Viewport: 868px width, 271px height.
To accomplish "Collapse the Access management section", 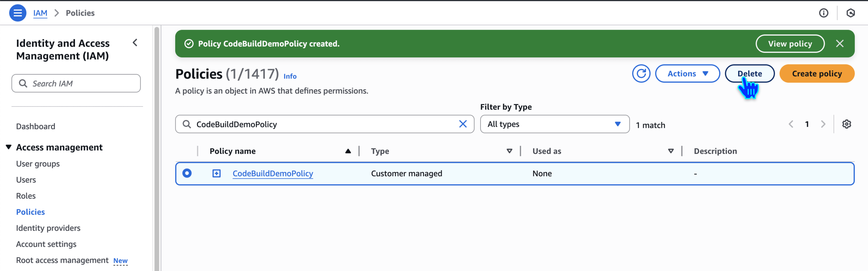I will coord(9,147).
